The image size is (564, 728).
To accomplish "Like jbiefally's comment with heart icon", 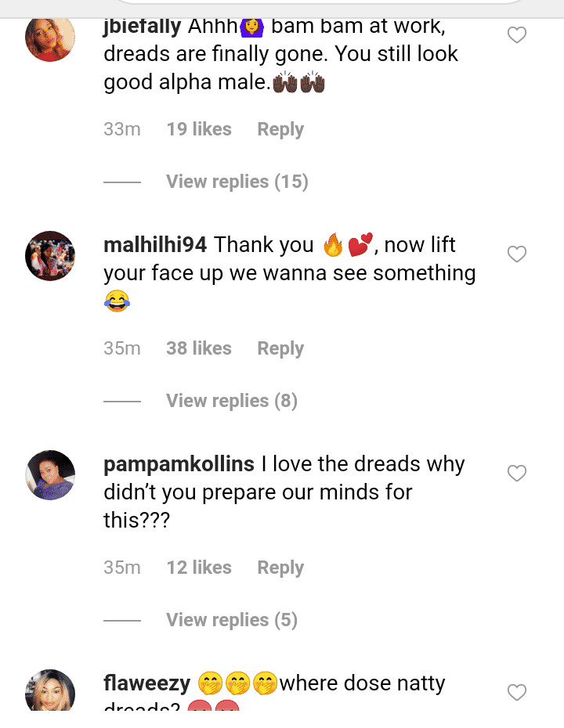I will [516, 35].
